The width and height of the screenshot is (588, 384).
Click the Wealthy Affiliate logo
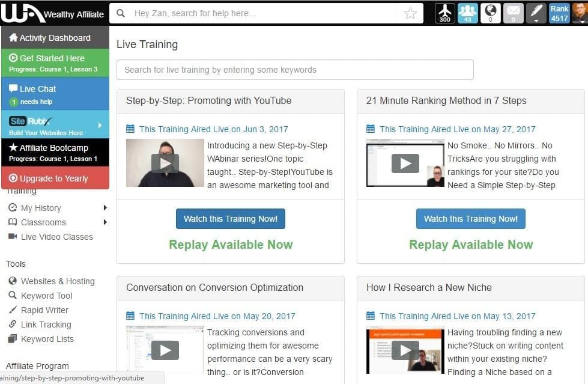point(54,13)
